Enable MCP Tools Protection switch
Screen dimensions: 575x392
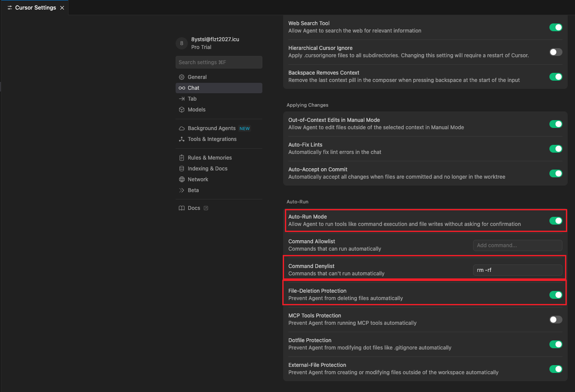[556, 320]
